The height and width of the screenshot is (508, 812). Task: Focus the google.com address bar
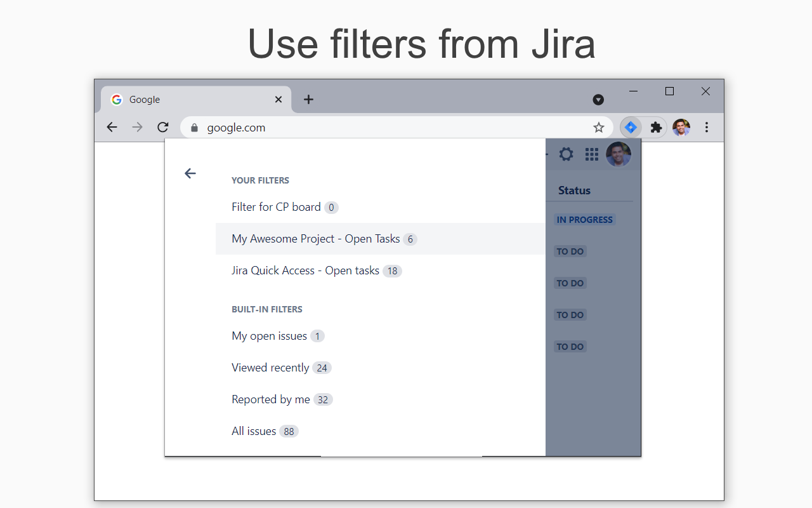(396, 128)
